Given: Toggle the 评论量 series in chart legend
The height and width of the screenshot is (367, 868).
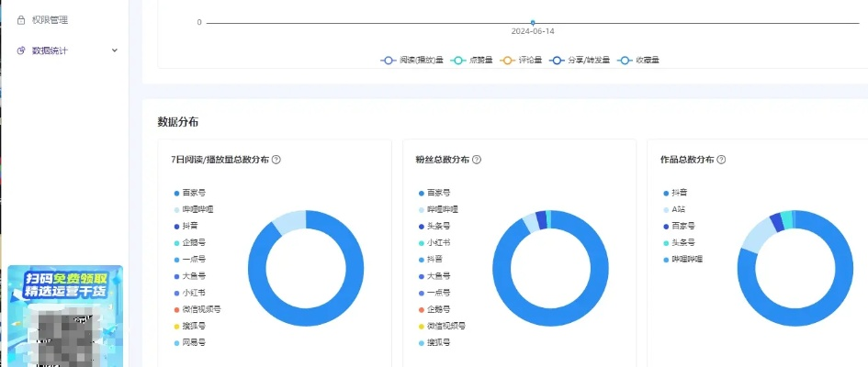Looking at the screenshot, I should click(519, 61).
